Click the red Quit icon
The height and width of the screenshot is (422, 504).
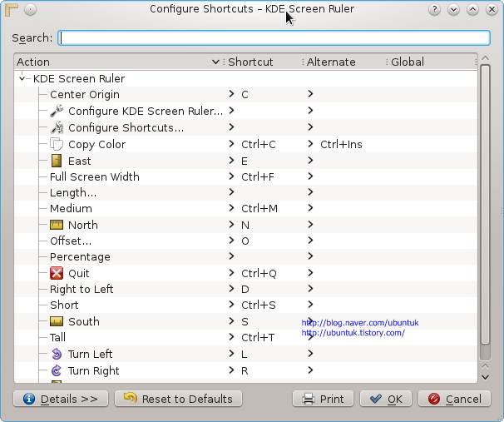coord(57,273)
